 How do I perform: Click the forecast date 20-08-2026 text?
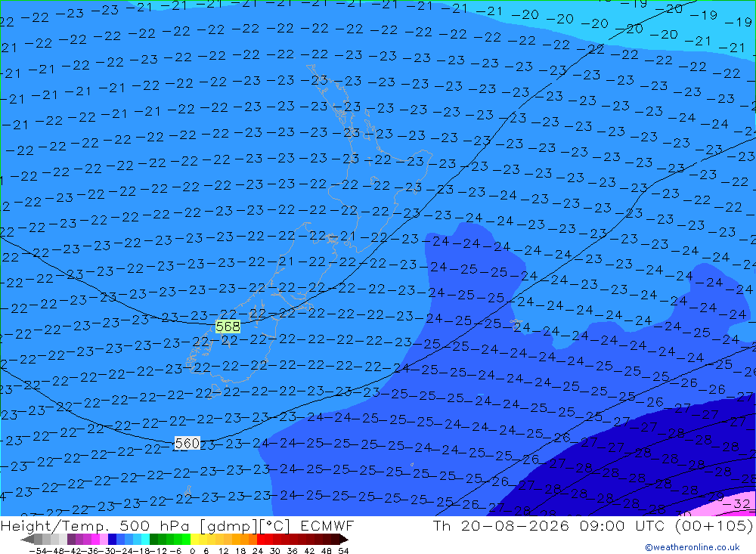tap(515, 525)
